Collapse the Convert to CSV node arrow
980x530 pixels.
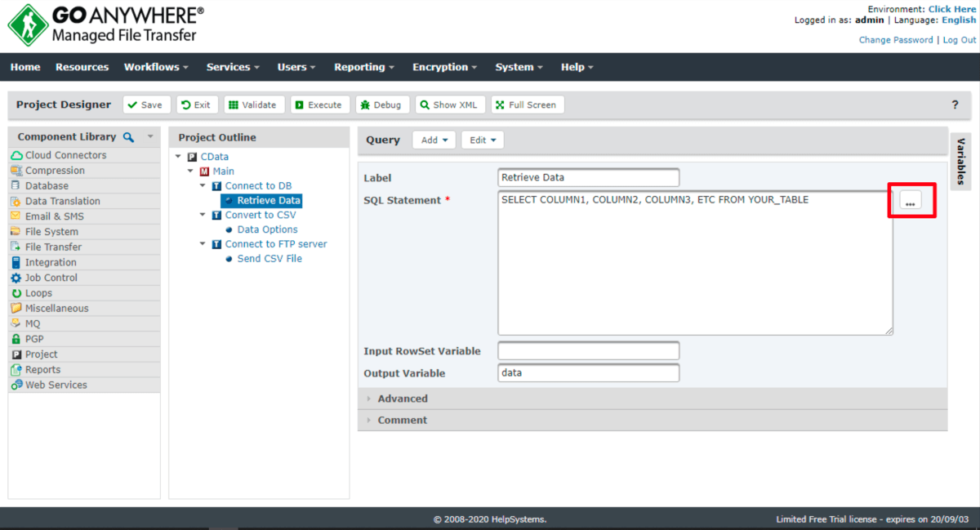pos(203,215)
